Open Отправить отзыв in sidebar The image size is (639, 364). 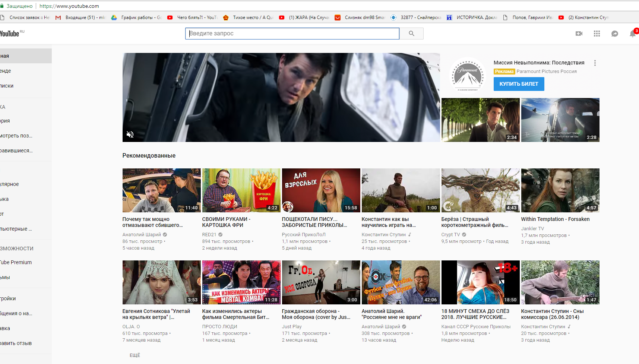click(26, 343)
